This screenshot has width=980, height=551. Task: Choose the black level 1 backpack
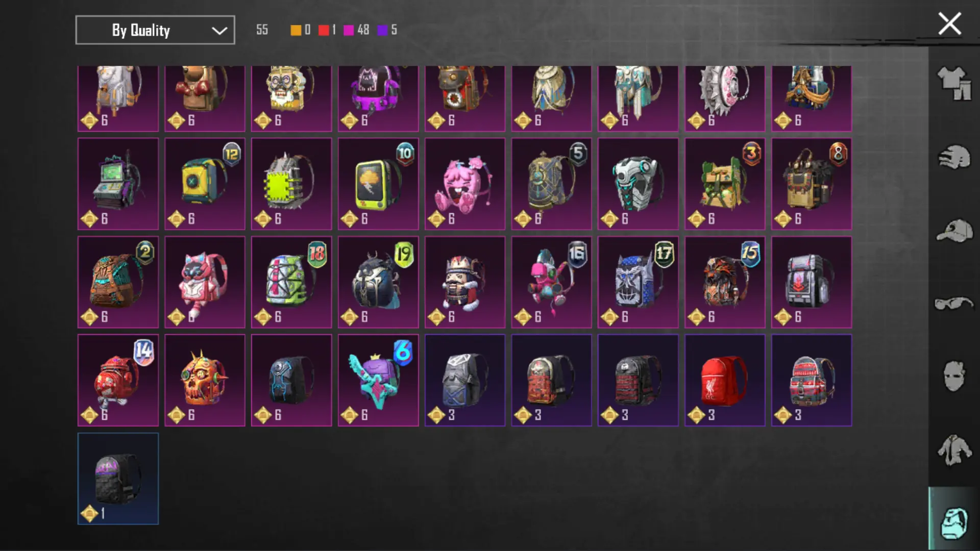pos(118,479)
